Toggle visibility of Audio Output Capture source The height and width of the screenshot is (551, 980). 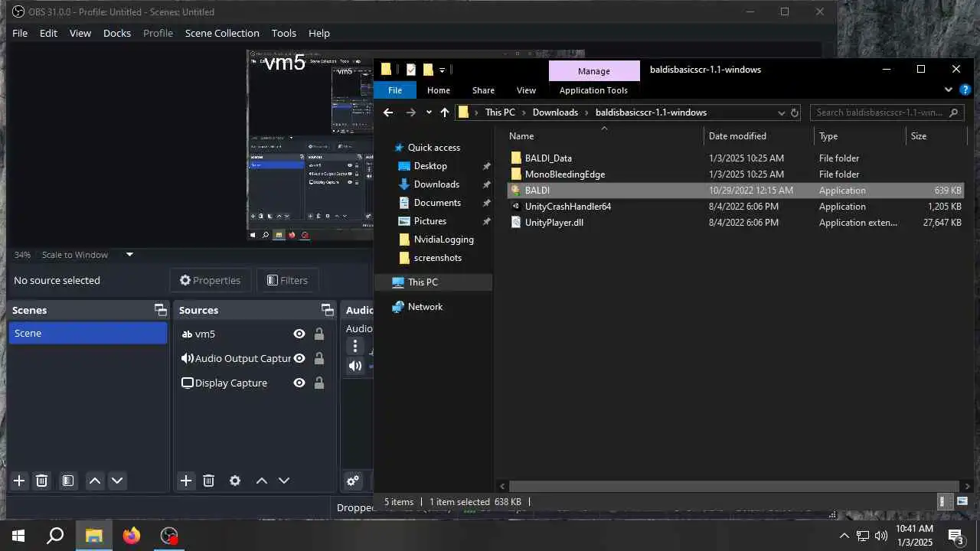tap(299, 358)
